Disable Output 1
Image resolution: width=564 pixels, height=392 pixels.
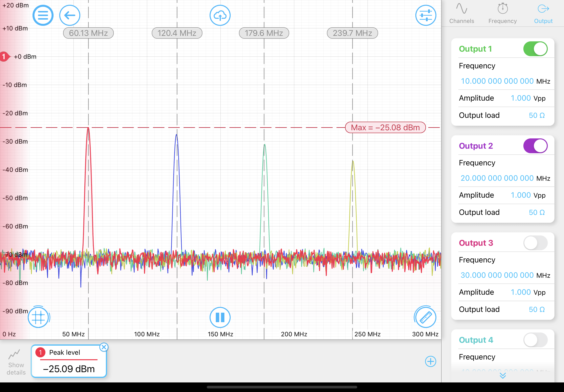[536, 49]
